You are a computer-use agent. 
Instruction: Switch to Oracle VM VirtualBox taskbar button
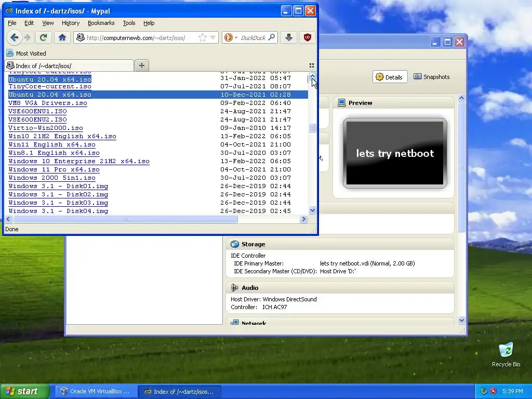(95, 392)
